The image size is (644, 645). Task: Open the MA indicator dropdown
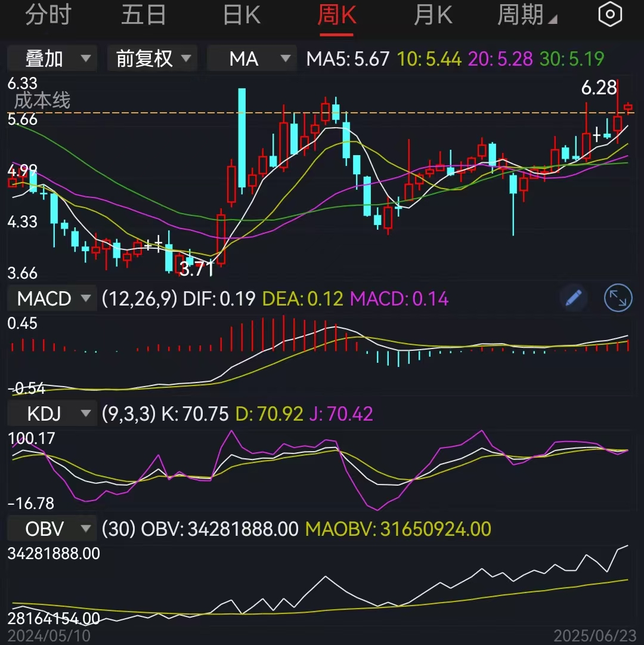(251, 58)
